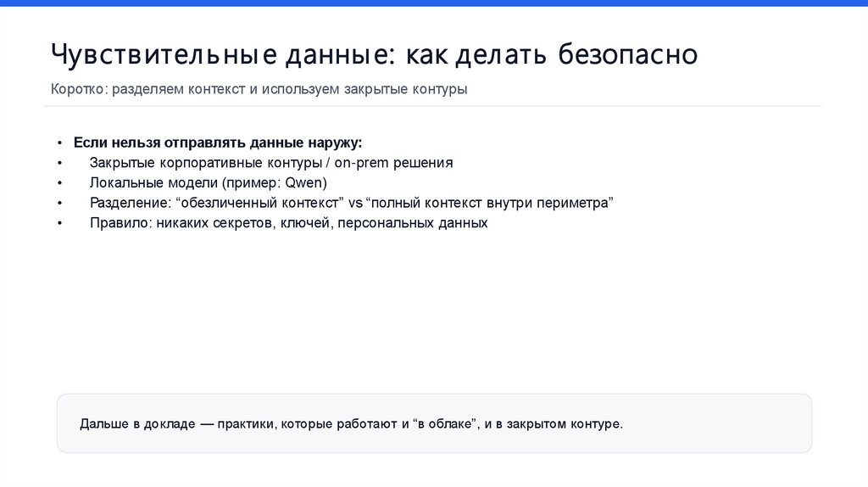Viewport: 868px width, 487px height.
Task: Click the bullet dot before "Если нельзя"
Action: point(60,143)
